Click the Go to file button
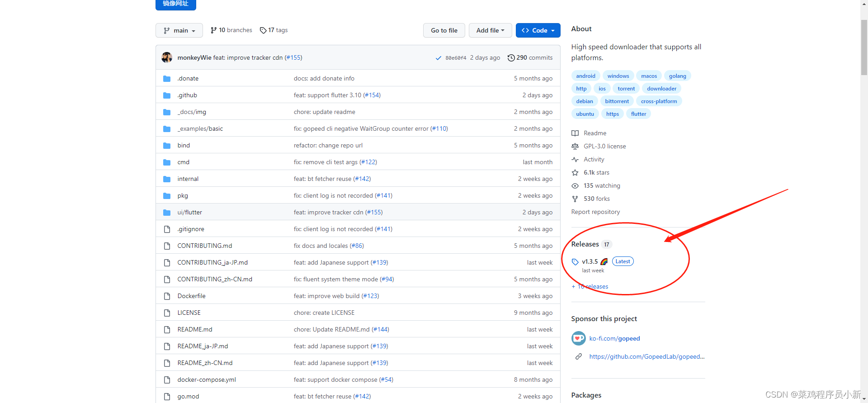This screenshot has height=403, width=868. coord(444,30)
